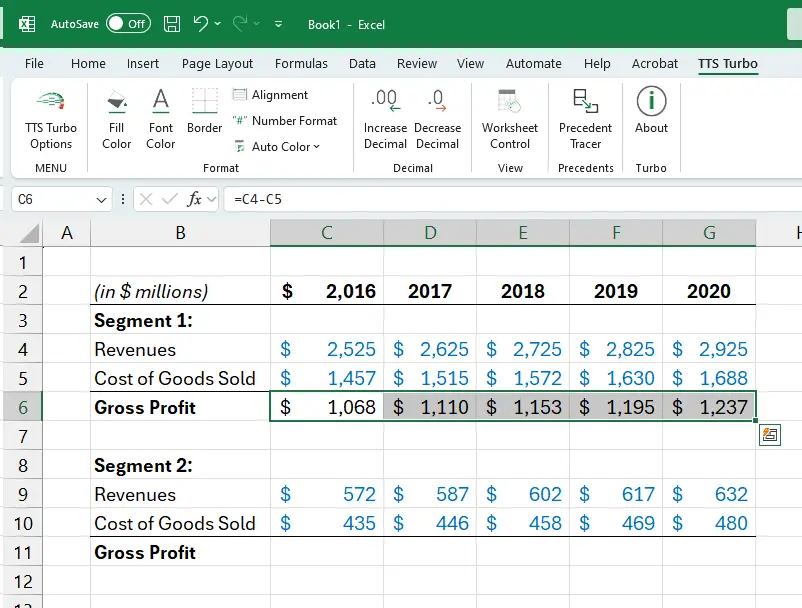802x608 pixels.
Task: Launch the Precedent Tracer
Action: tap(585, 119)
